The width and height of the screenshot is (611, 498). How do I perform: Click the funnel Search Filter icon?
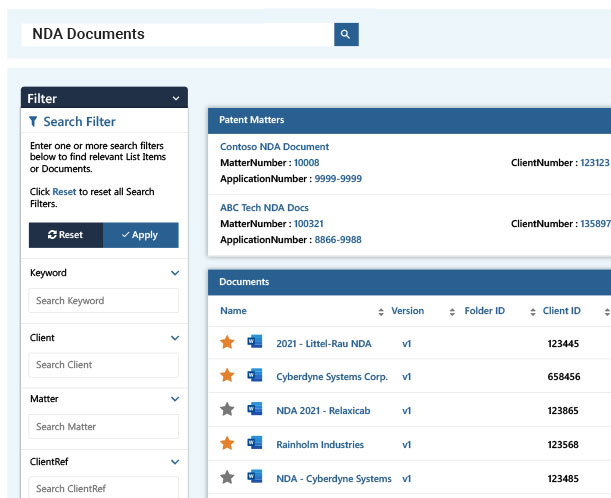click(x=33, y=122)
